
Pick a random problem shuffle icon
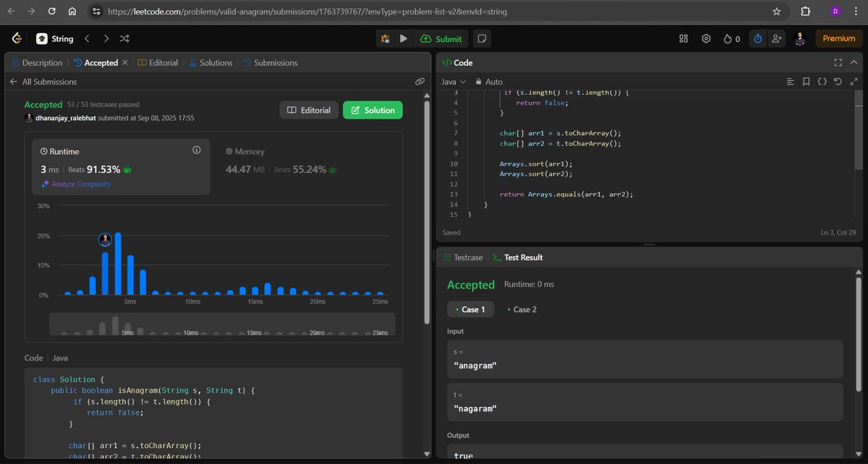(x=124, y=38)
